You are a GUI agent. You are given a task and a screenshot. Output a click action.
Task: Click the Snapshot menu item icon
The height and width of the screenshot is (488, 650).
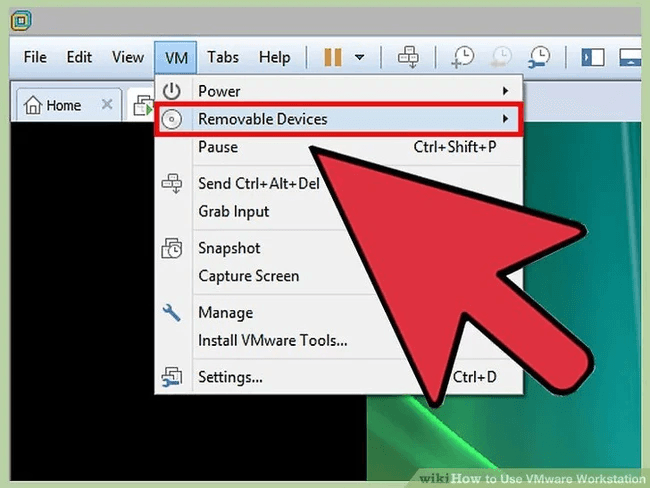[x=172, y=248]
